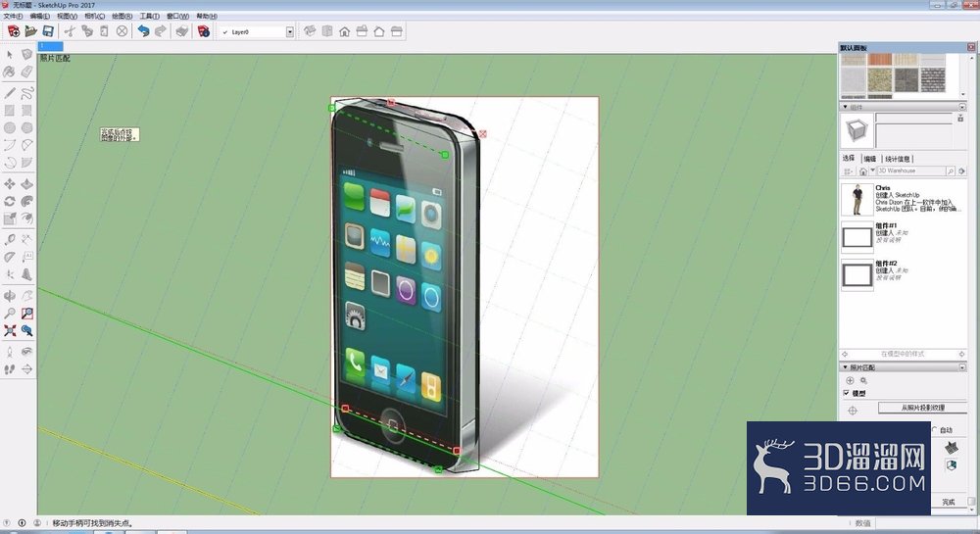Click the Paste clipboard icon
The width and height of the screenshot is (980, 534).
coord(105,31)
